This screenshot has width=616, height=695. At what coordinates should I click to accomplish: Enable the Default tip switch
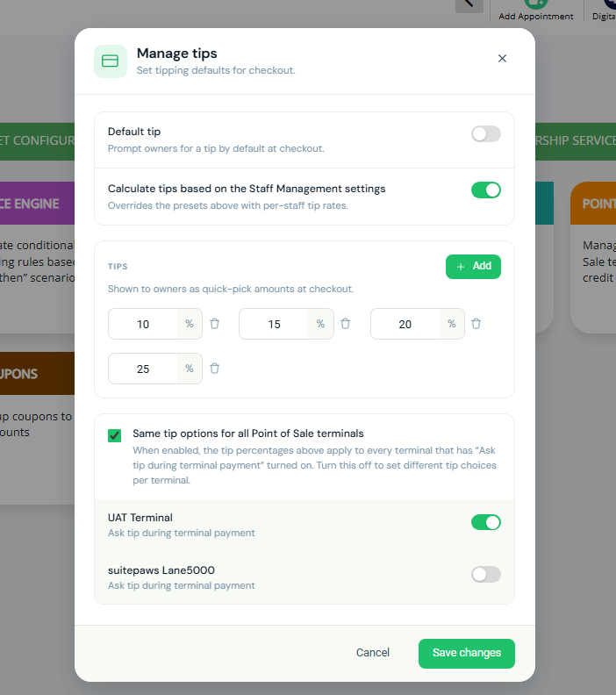tap(486, 134)
